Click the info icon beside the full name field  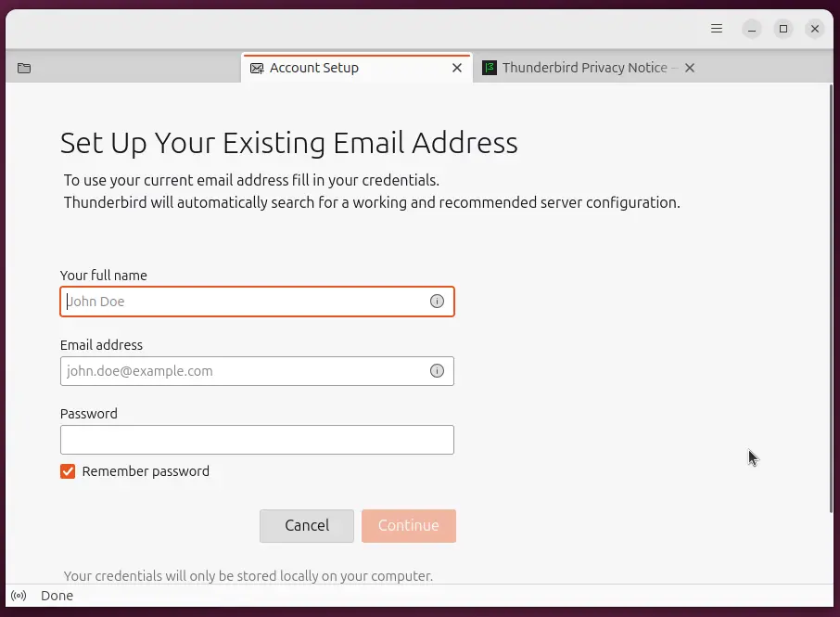(437, 301)
